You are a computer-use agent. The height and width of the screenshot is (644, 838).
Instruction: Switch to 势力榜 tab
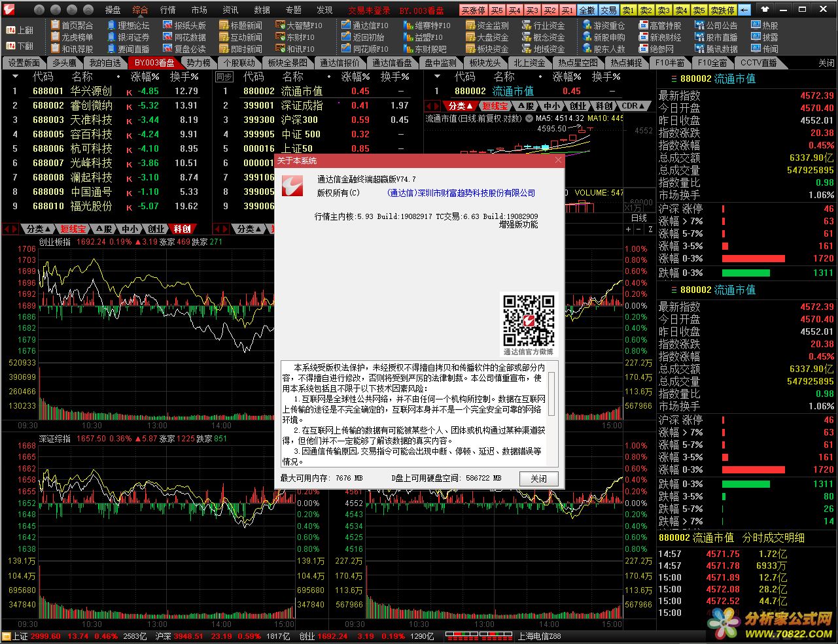(198, 63)
